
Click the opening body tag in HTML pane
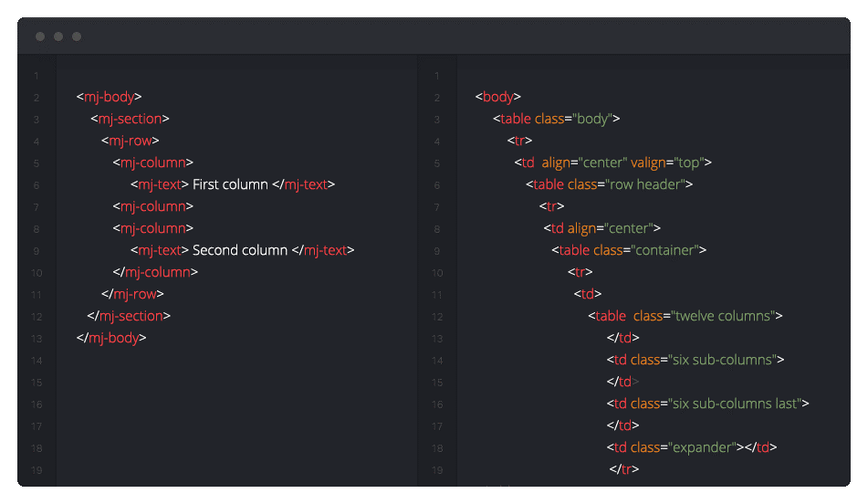point(498,97)
